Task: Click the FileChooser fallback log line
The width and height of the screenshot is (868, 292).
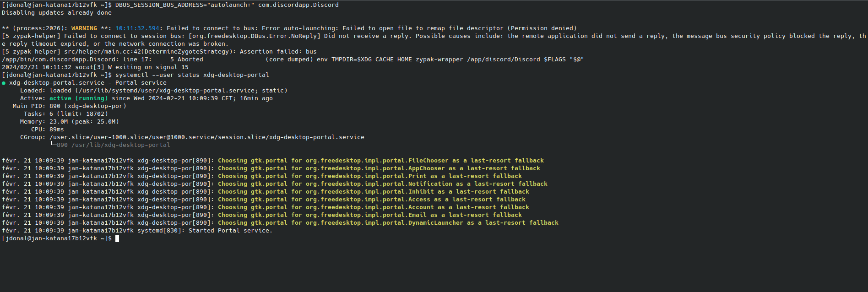Action: 273,161
